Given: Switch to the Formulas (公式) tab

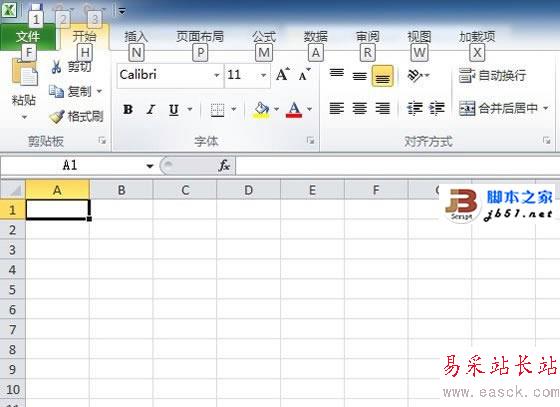Looking at the screenshot, I should click(264, 36).
